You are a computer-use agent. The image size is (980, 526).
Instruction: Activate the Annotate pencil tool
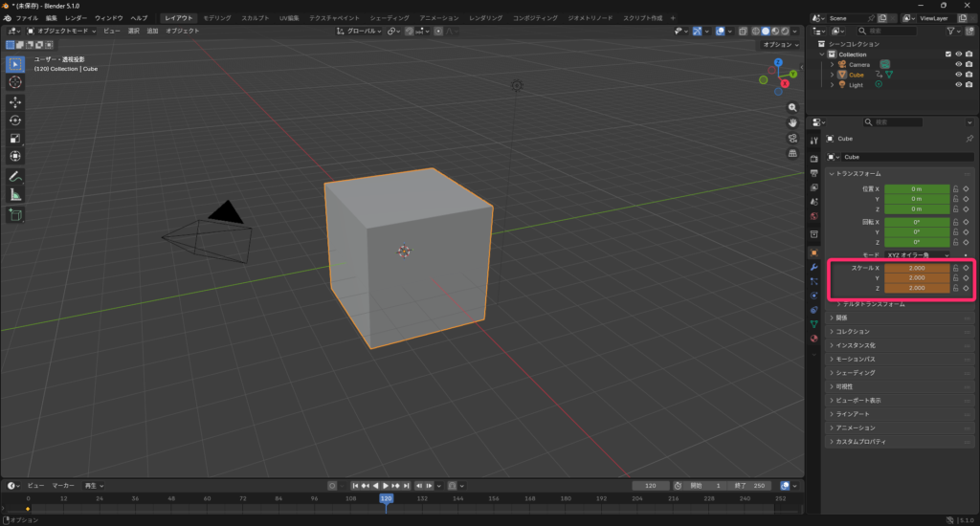pos(15,176)
